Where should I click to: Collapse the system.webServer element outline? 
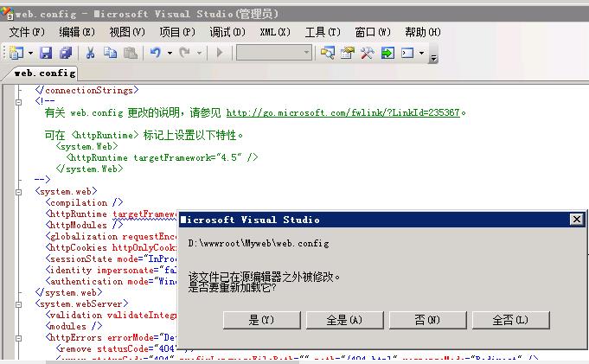[18, 304]
